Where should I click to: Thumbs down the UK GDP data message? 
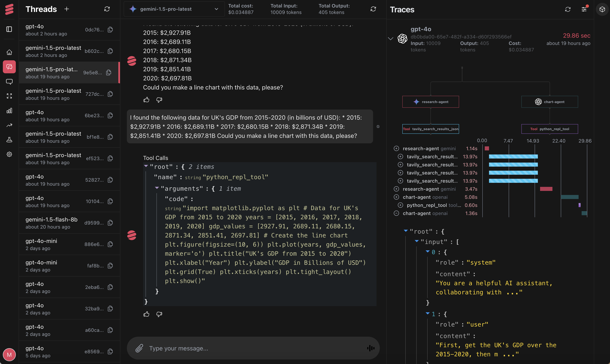(x=159, y=100)
